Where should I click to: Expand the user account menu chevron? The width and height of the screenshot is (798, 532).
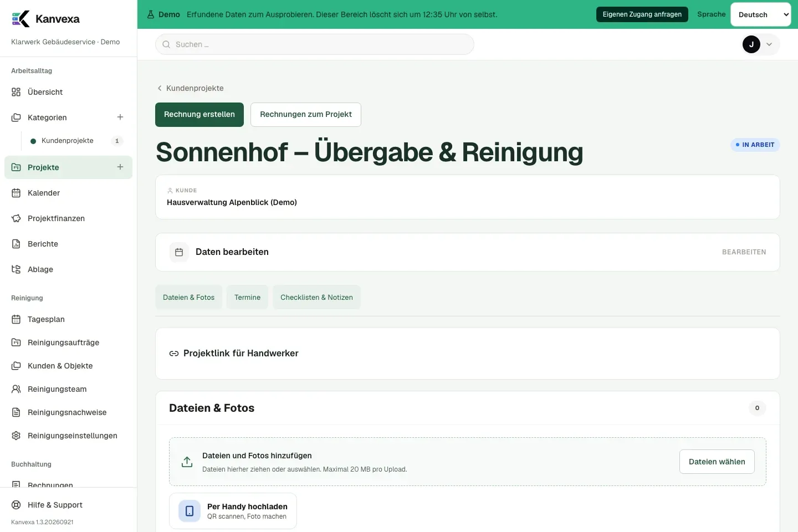pos(769,44)
